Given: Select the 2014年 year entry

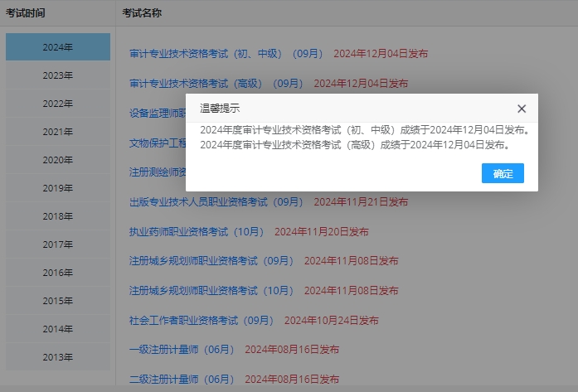Looking at the screenshot, I should (58, 329).
